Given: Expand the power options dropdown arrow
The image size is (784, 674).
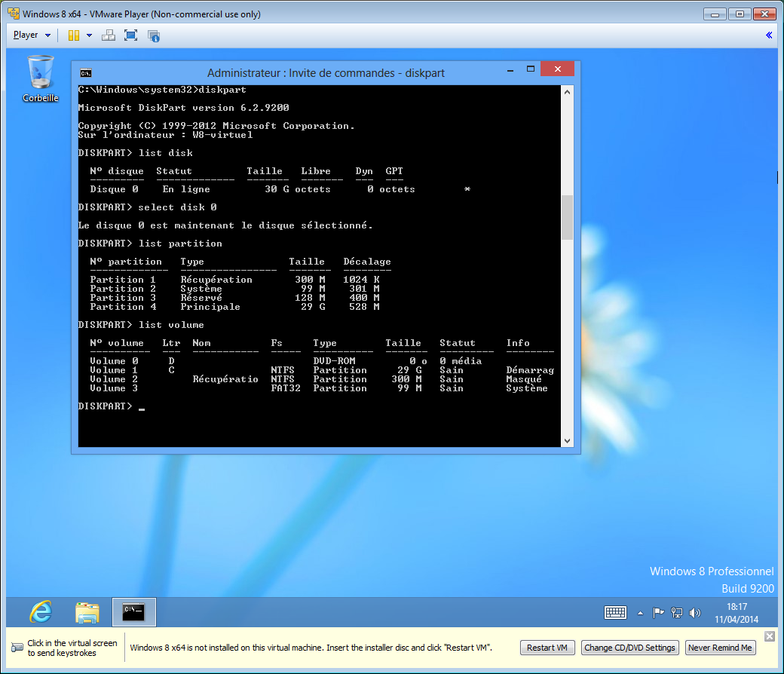Looking at the screenshot, I should point(90,35).
